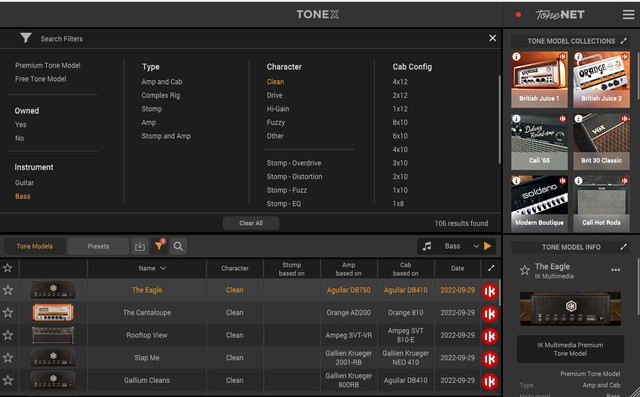The width and height of the screenshot is (640, 397).
Task: Show info for Brit 30 Classic
Action: pyautogui.click(x=578, y=119)
